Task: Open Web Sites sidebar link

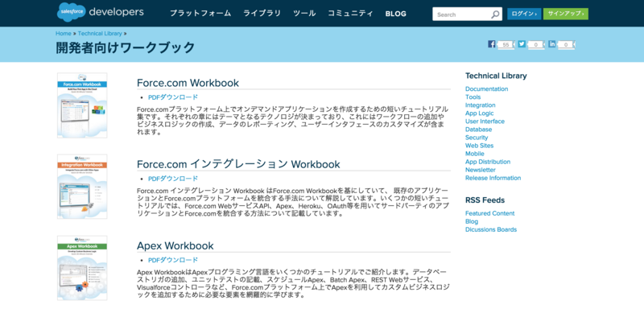Action: coord(479,146)
